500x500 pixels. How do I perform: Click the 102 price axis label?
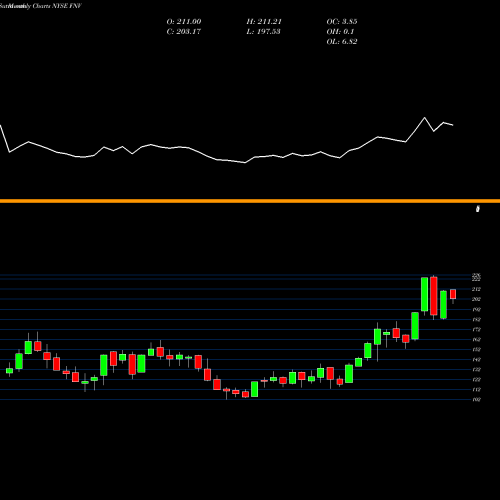[x=476, y=399]
